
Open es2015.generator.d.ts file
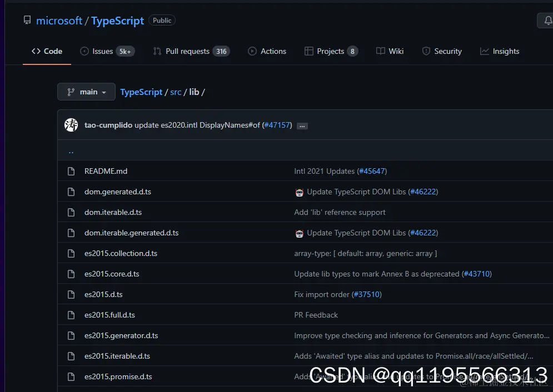(121, 336)
